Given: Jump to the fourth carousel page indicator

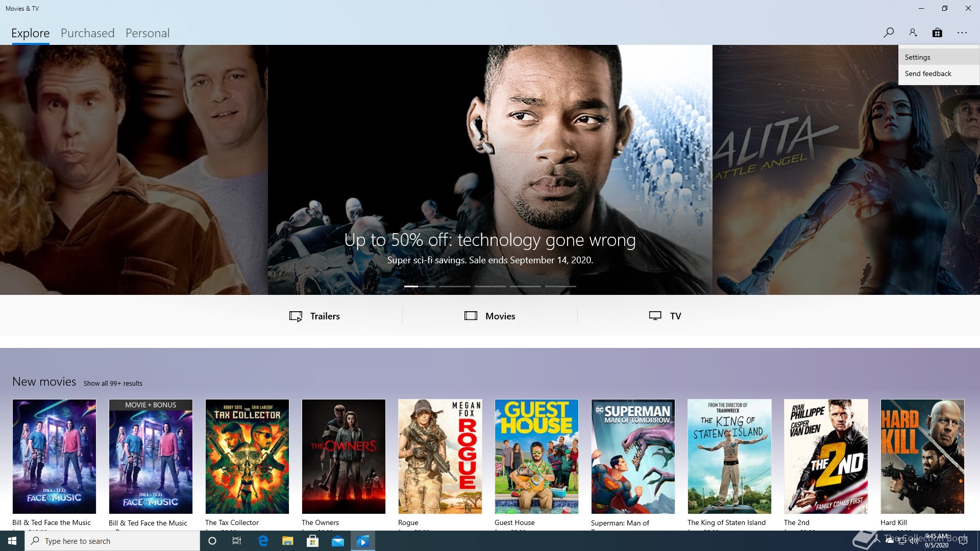Looking at the screenshot, I should point(525,286).
